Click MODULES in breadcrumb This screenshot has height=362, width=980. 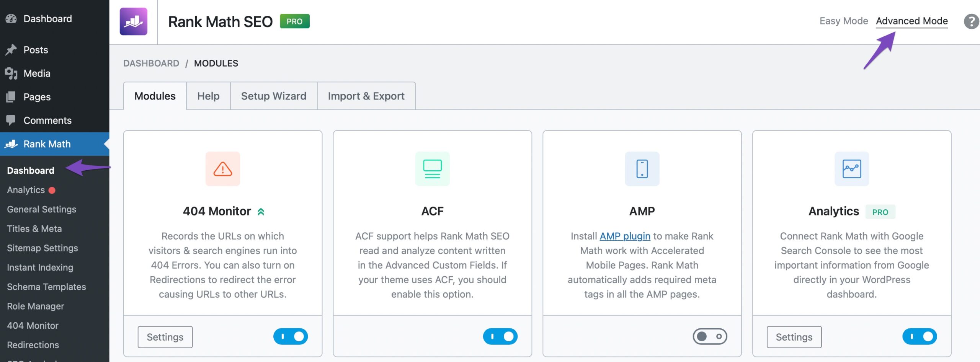(x=216, y=63)
